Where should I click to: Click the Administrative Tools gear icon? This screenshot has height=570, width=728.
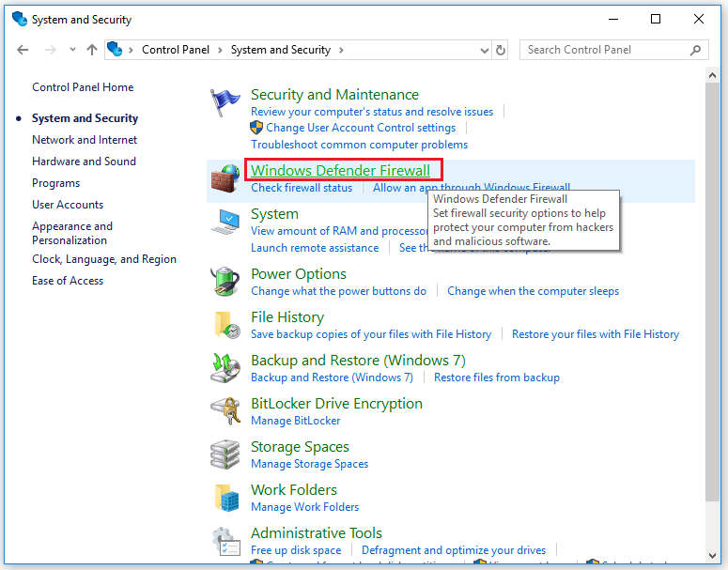[x=226, y=541]
